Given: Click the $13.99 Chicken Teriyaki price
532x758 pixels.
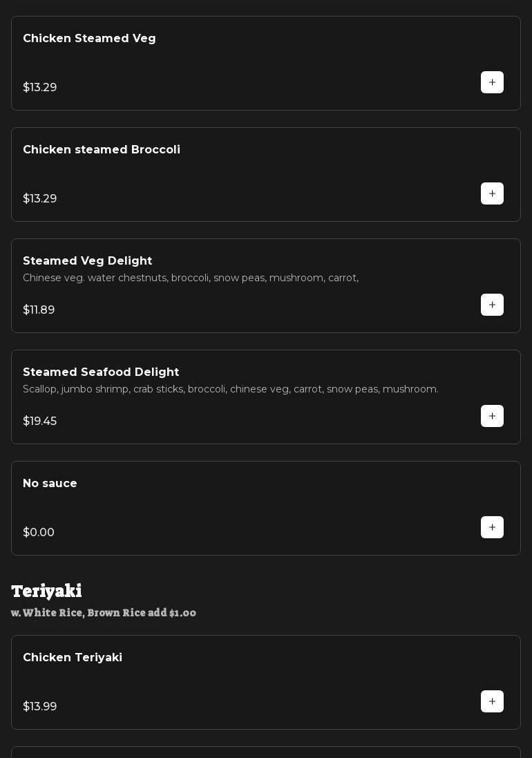Looking at the screenshot, I should point(40,707).
